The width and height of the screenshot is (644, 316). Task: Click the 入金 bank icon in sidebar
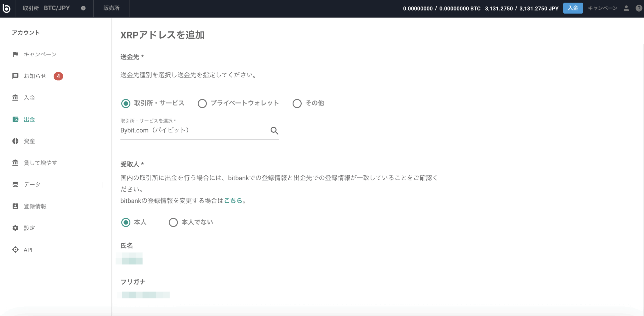pos(15,98)
